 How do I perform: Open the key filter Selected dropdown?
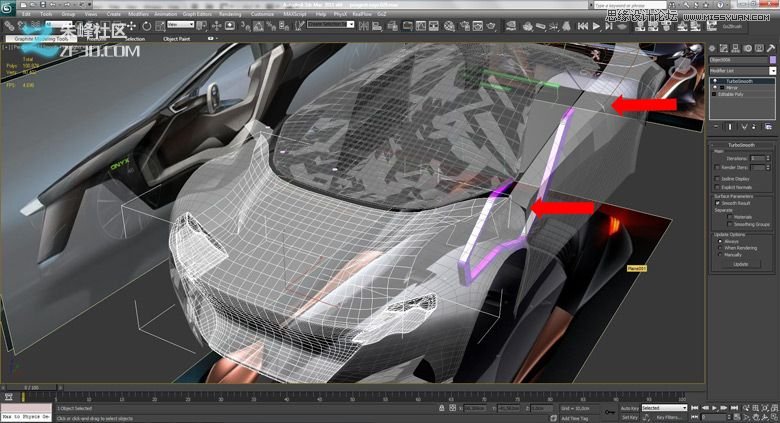coord(664,408)
